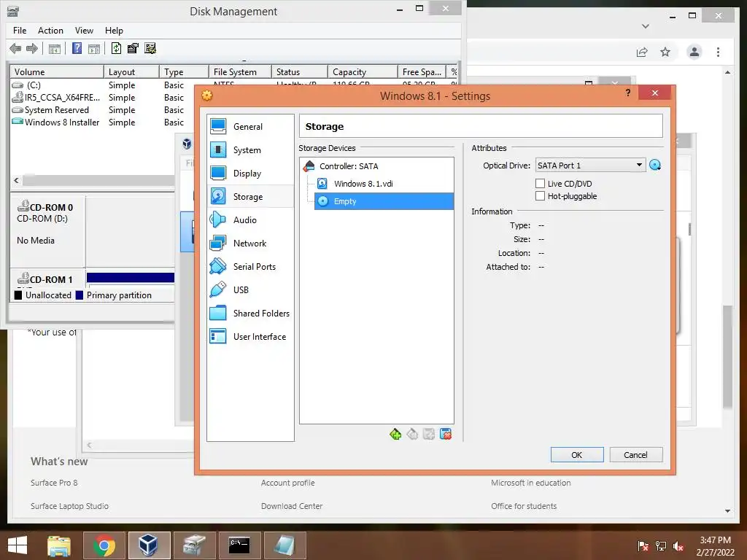Open Surface Pro 8 link on webpage

(54, 483)
